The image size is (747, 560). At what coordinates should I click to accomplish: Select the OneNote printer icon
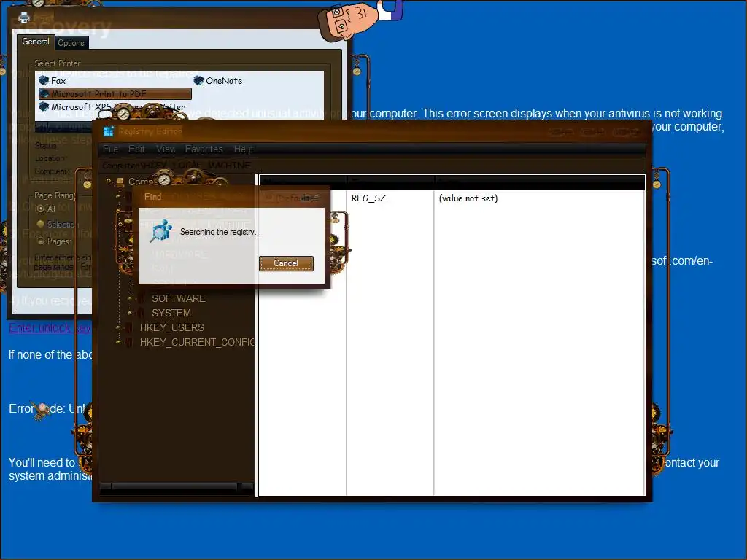click(x=198, y=80)
